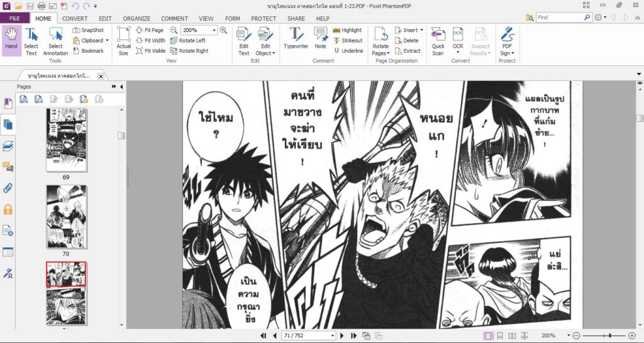Apply Fit Width view
The height and width of the screenshot is (343, 644).
click(150, 40)
